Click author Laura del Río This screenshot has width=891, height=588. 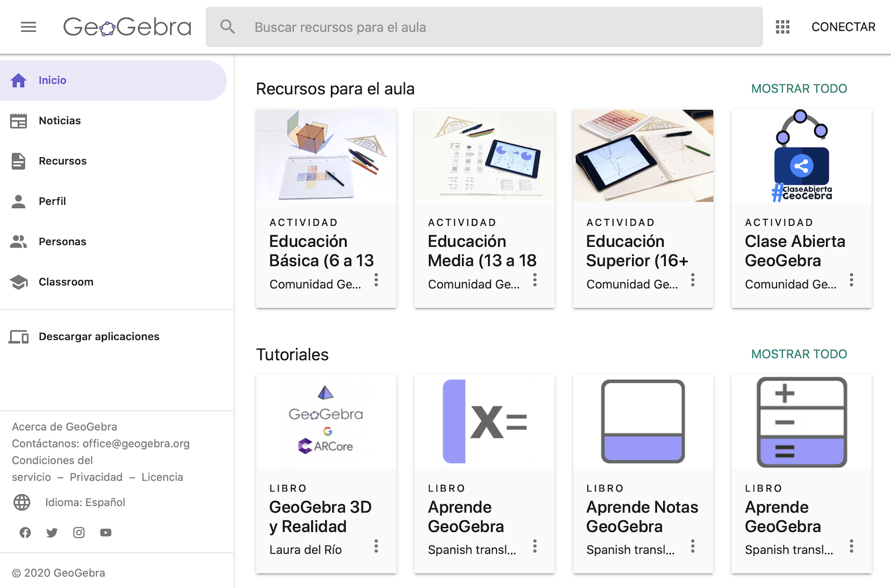305,550
